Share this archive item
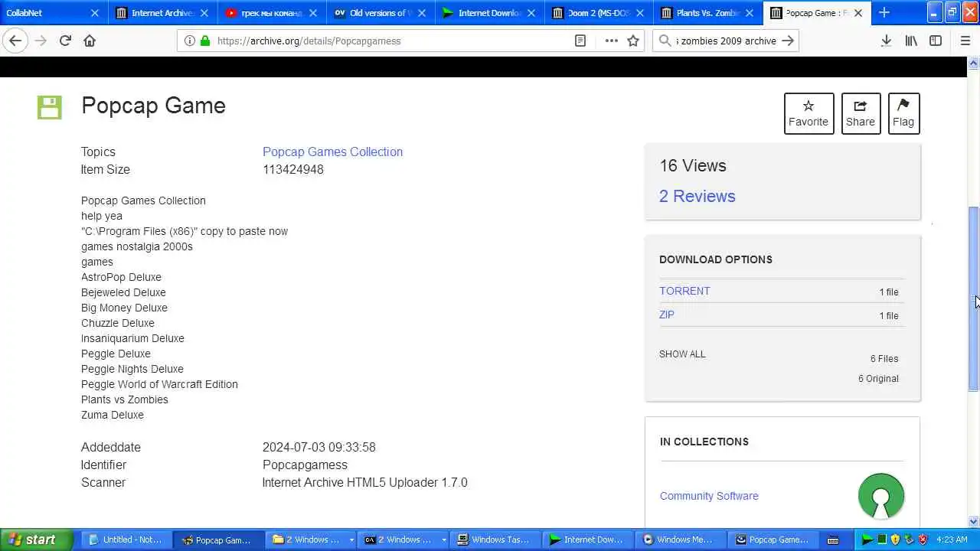 tap(861, 113)
